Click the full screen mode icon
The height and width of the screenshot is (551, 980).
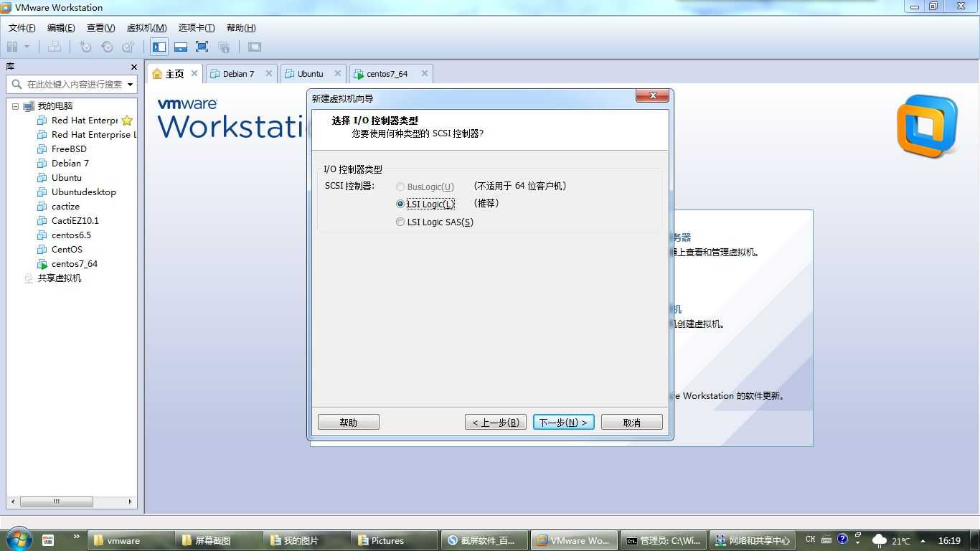(202, 47)
